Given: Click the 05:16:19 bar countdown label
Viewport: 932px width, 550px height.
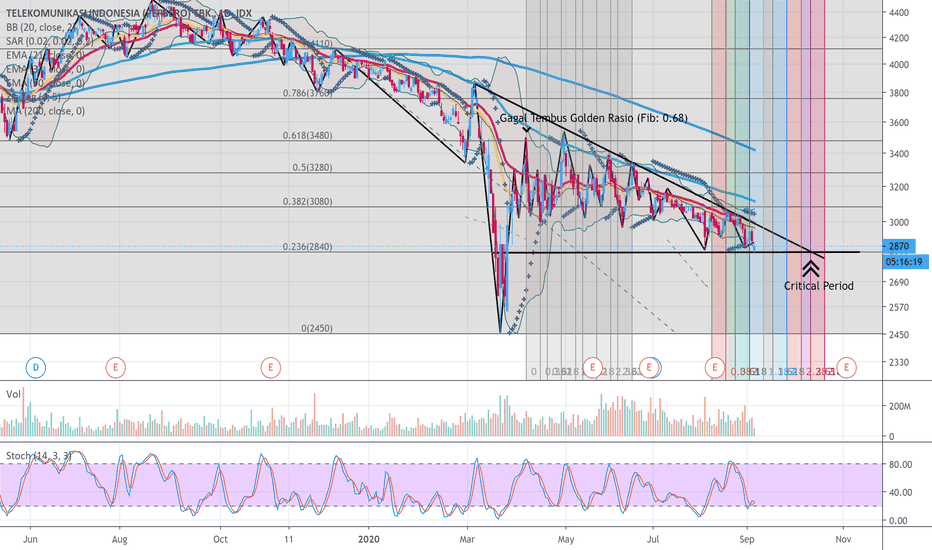Looking at the screenshot, I should [x=905, y=261].
